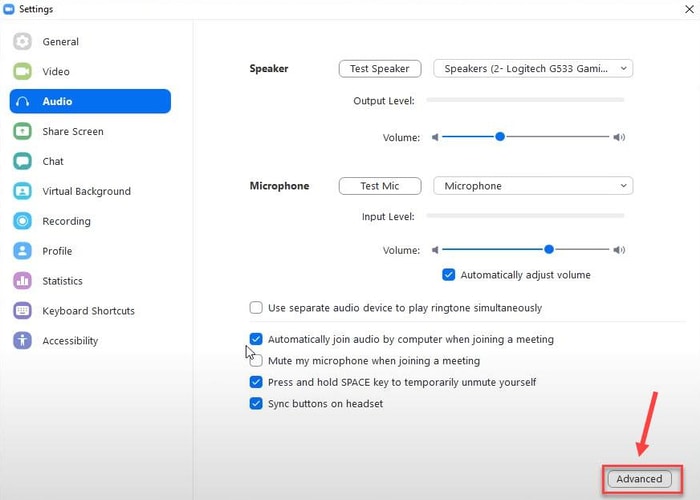Image resolution: width=700 pixels, height=500 pixels.
Task: Open the General settings tab
Action: [90, 42]
